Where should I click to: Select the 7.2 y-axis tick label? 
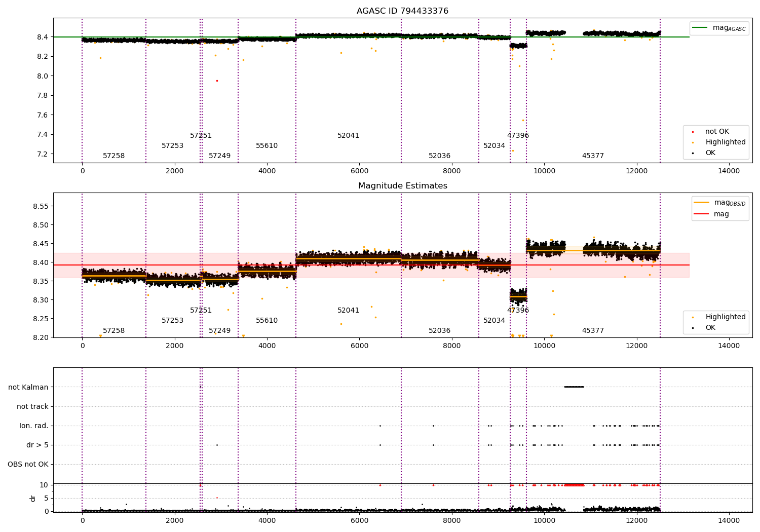click(42, 154)
